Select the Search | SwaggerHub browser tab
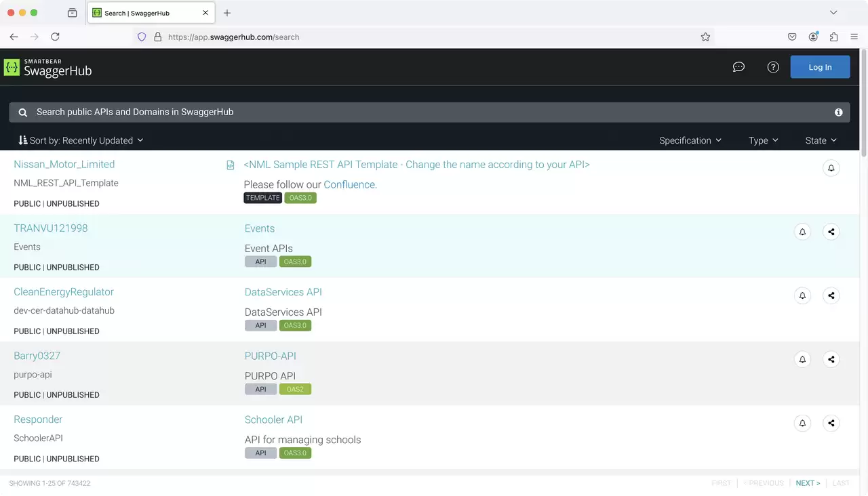868x496 pixels. (x=150, y=13)
